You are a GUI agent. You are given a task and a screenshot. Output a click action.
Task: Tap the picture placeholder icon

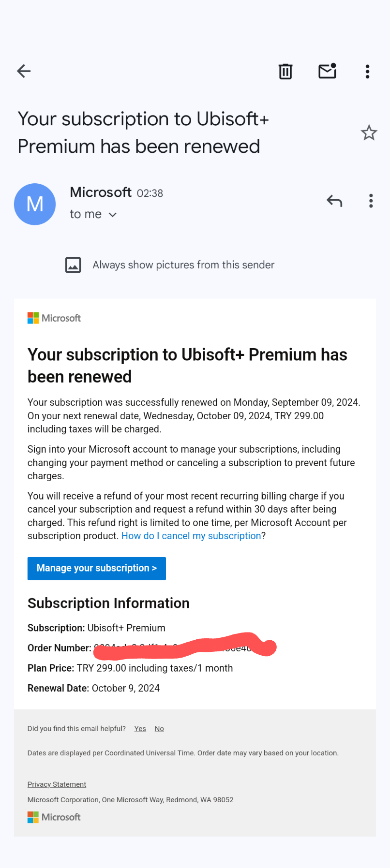tap(73, 265)
